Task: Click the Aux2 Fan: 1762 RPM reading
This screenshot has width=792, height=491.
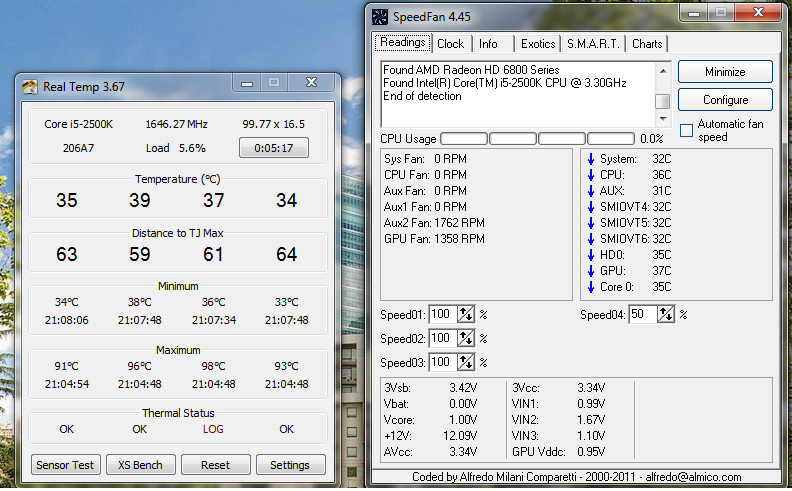Action: coord(434,223)
